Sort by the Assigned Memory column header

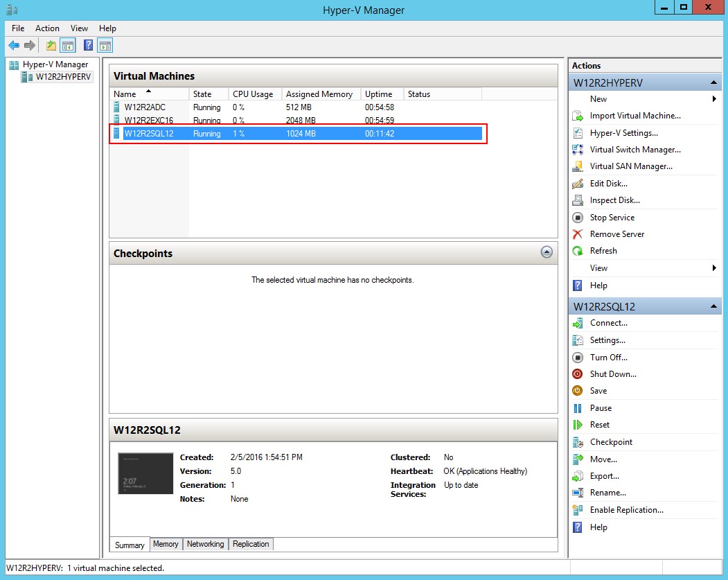click(321, 94)
